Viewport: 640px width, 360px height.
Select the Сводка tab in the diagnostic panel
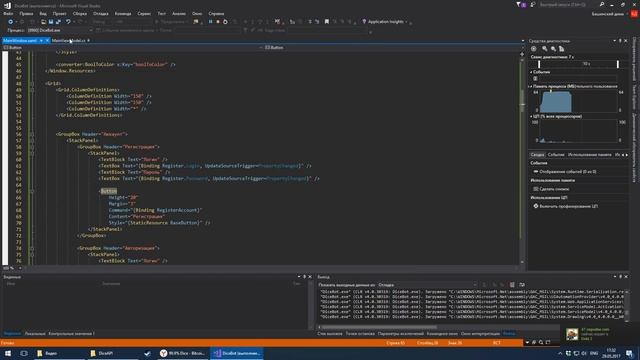[537, 155]
